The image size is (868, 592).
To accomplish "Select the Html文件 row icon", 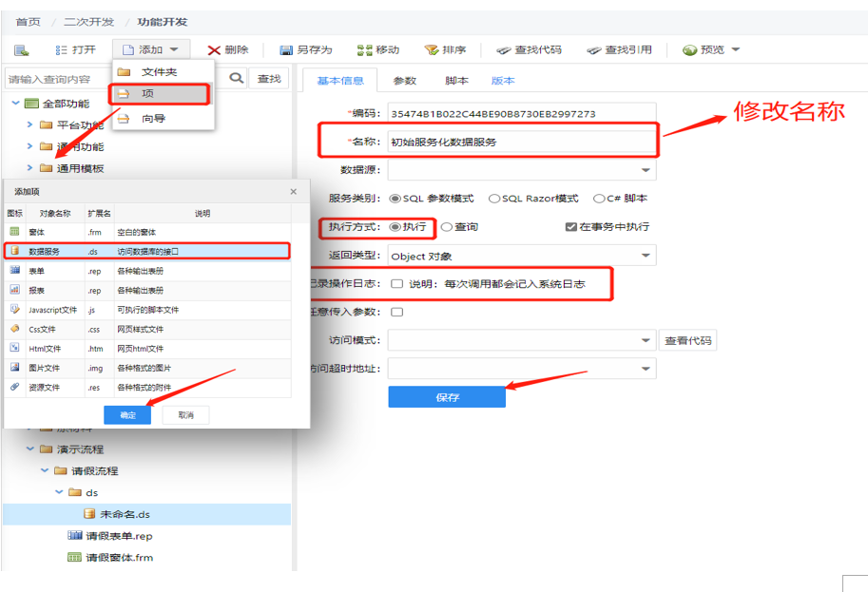I will pyautogui.click(x=15, y=348).
